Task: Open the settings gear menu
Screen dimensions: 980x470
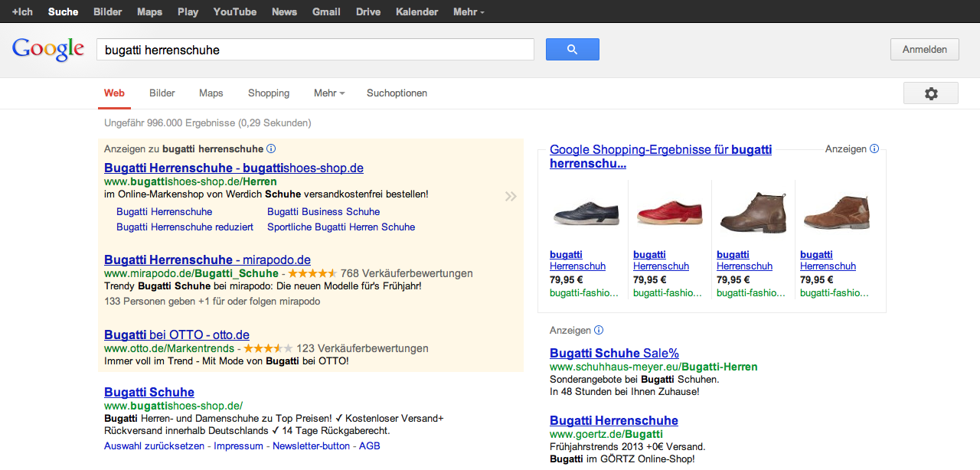Action: click(930, 93)
